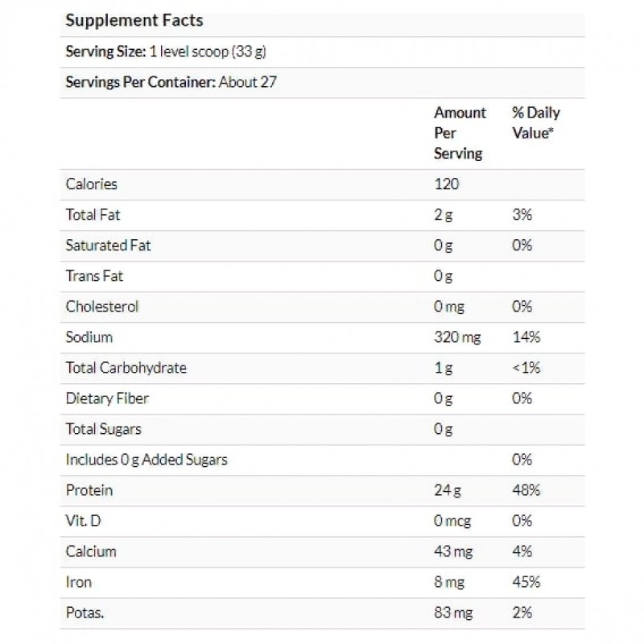This screenshot has height=644, width=644.
Task: Click the Serving Size row text
Action: click(165, 52)
